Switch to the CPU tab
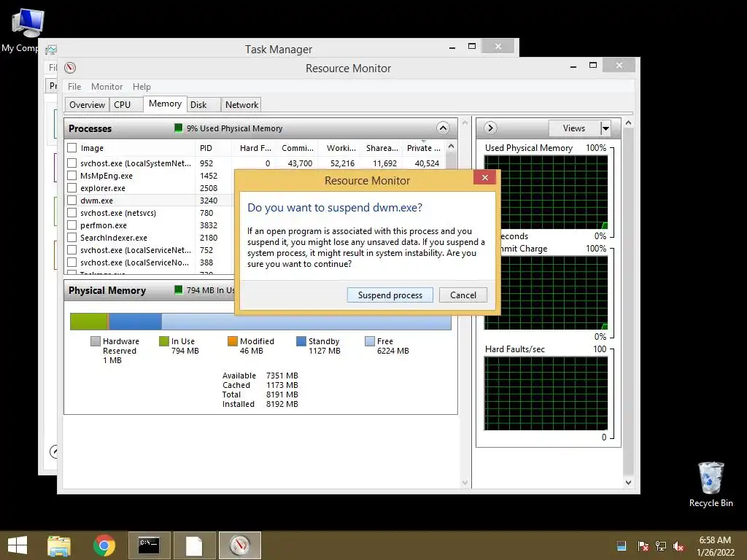This screenshot has height=560, width=747. click(x=125, y=105)
